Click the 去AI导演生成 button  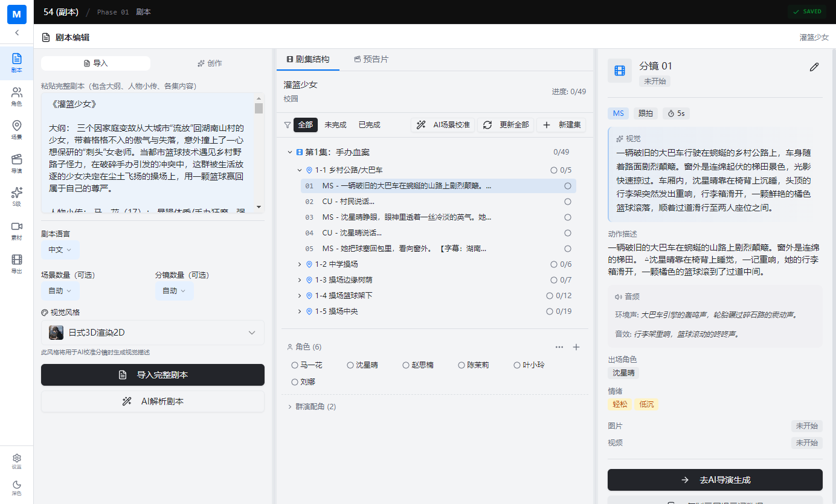pyautogui.click(x=715, y=479)
